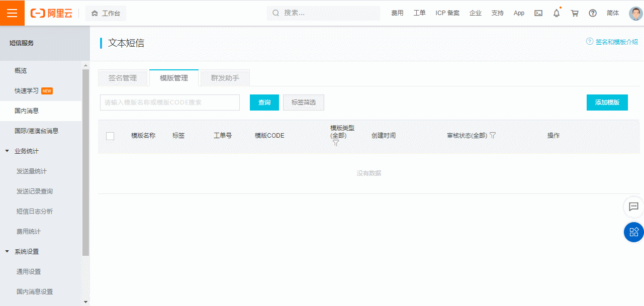Screen dimensions: 644x306
Task: Open the feedback chat bubble on the right
Action: click(633, 207)
